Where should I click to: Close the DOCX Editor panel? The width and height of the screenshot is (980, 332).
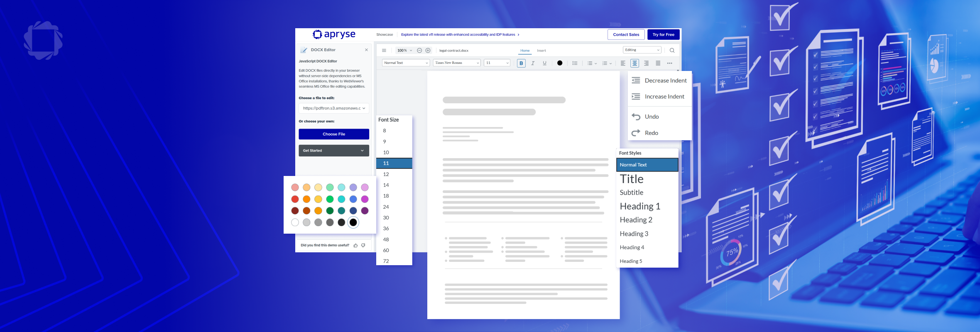(366, 50)
